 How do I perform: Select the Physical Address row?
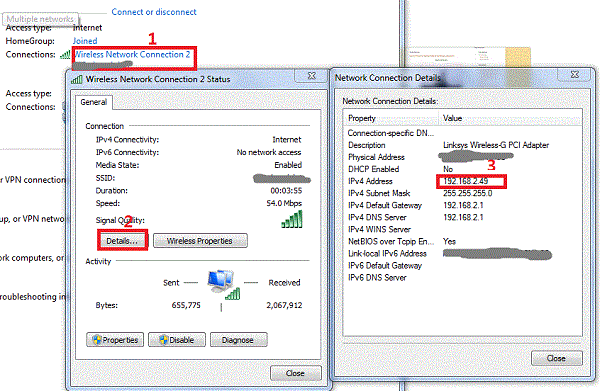pyautogui.click(x=462, y=157)
